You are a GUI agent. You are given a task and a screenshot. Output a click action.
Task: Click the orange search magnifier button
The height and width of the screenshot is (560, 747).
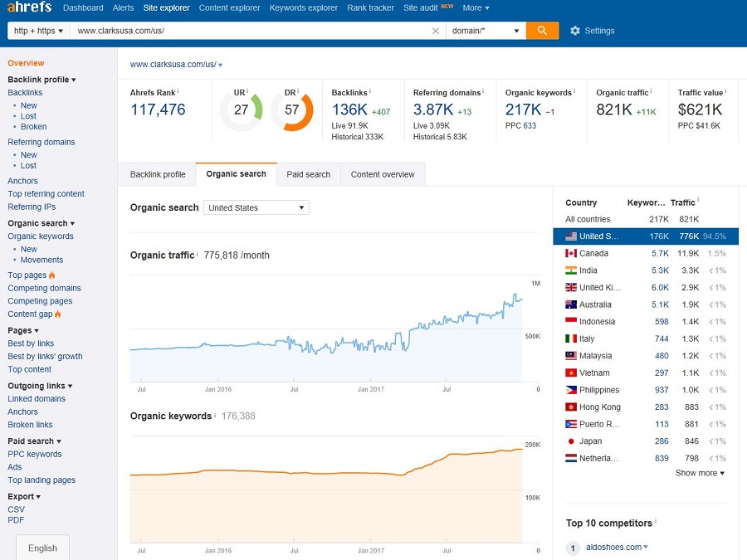[x=542, y=31]
